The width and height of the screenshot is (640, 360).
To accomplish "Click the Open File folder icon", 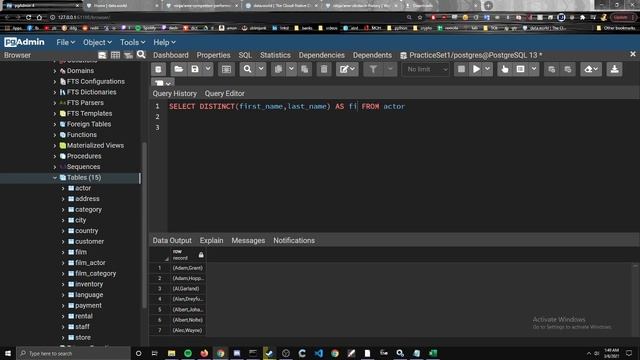I will tap(178, 69).
